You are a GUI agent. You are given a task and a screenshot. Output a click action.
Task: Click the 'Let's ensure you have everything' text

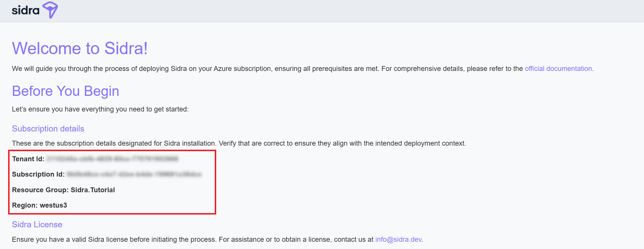point(100,109)
